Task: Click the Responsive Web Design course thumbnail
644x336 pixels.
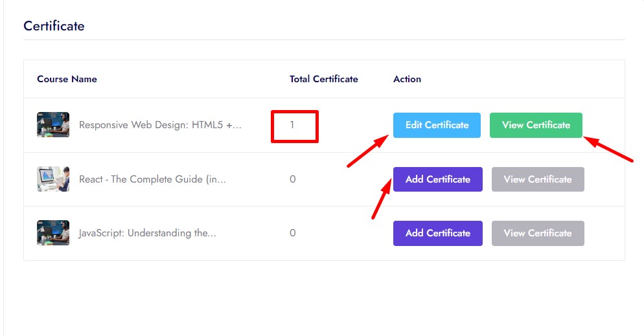Action: [53, 125]
